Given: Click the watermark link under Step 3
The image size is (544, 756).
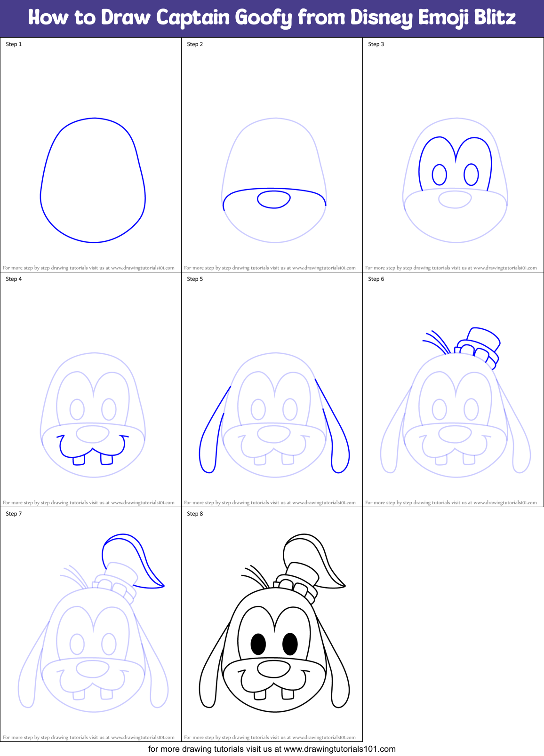Looking at the screenshot, I should tap(451, 268).
